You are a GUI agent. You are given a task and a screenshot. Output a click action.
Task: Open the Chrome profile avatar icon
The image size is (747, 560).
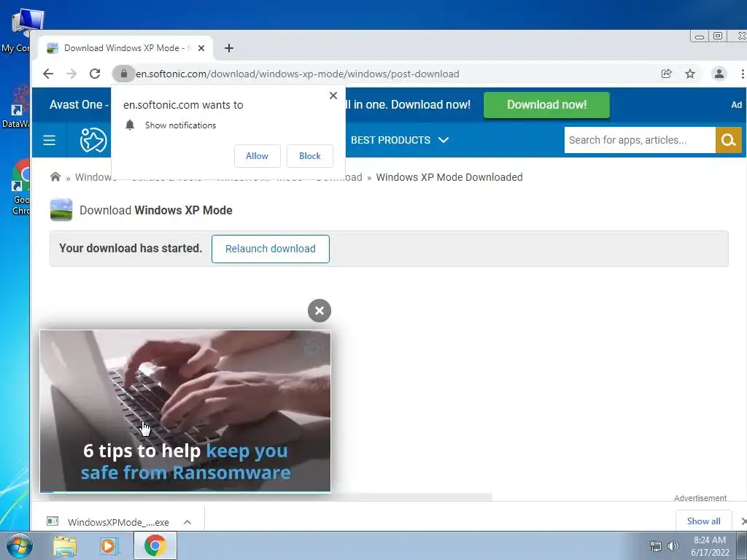click(719, 74)
